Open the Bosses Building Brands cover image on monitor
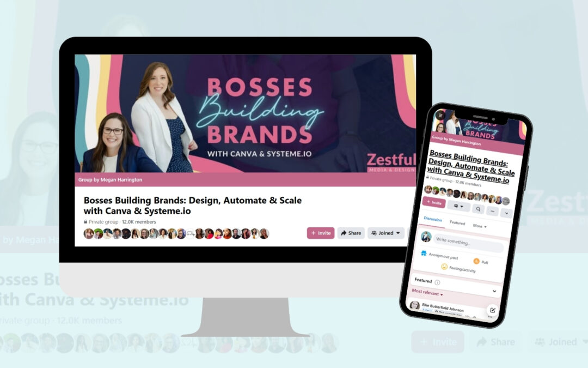Image resolution: width=588 pixels, height=368 pixels. pyautogui.click(x=245, y=113)
